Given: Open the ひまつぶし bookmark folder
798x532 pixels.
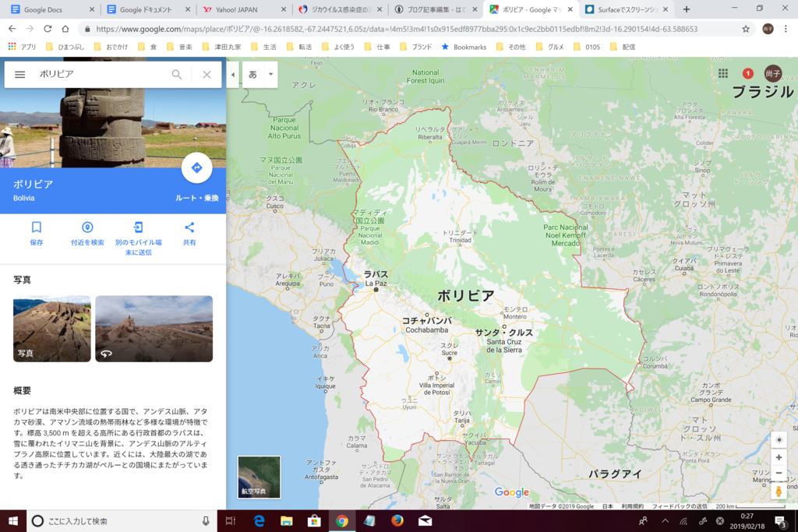Looking at the screenshot, I should 65,47.
